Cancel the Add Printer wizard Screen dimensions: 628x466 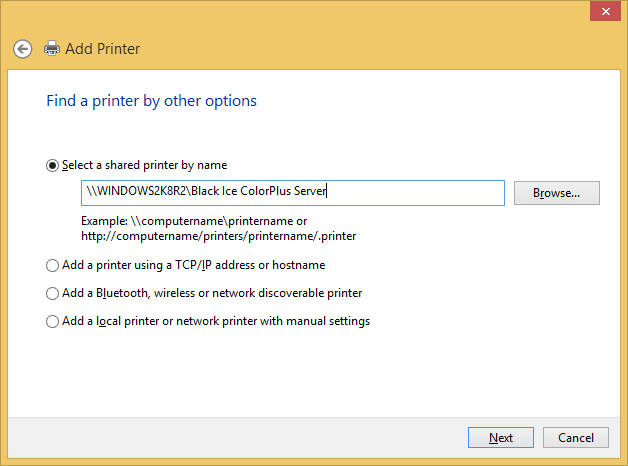point(576,438)
